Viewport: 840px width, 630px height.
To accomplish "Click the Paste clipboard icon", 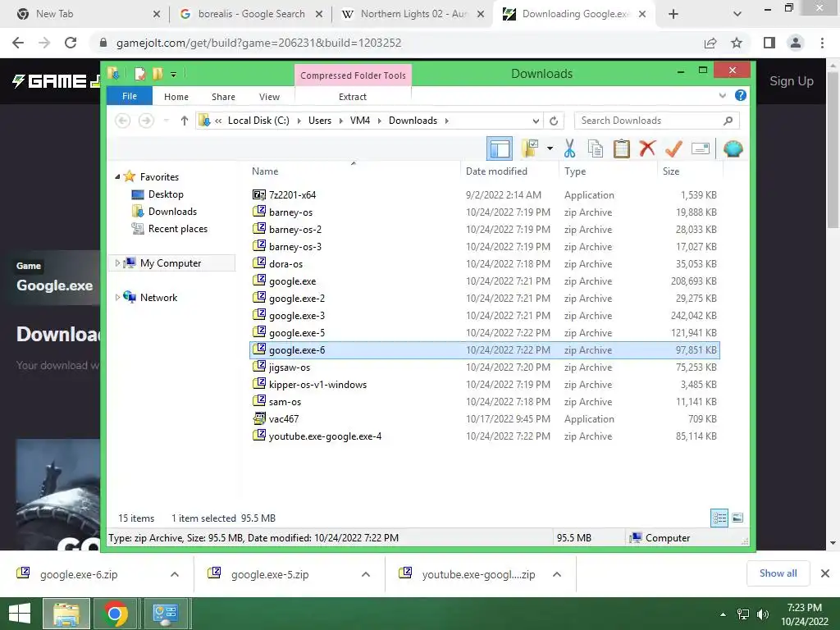I will click(x=622, y=148).
